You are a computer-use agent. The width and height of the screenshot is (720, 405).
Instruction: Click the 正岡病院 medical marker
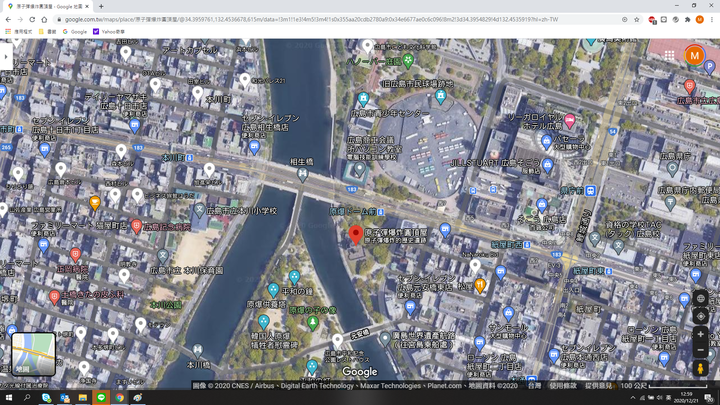point(75,254)
